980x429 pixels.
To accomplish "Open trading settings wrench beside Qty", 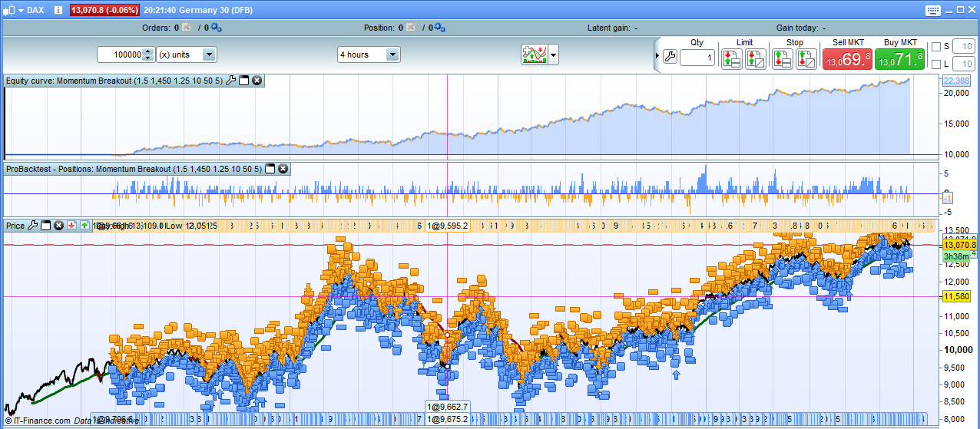I will [670, 58].
